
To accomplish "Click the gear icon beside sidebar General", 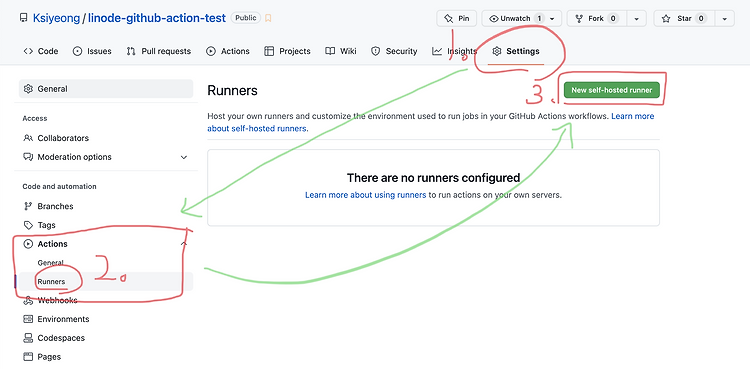I will coord(28,89).
